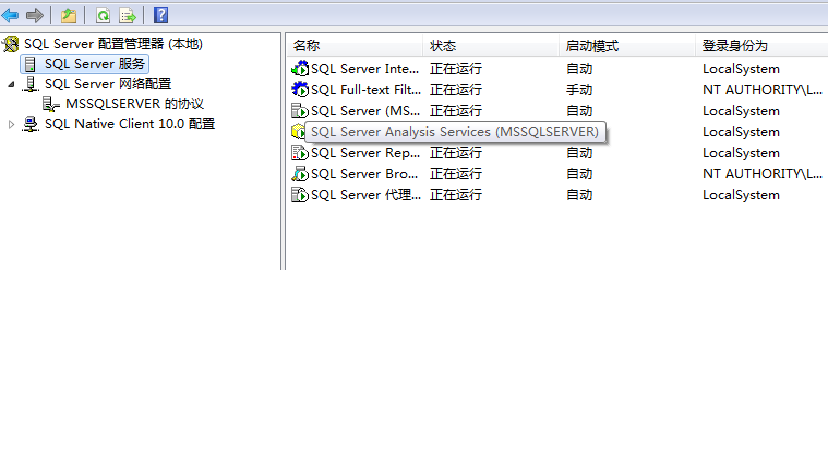Click the Export list toolbar icon

click(x=127, y=15)
